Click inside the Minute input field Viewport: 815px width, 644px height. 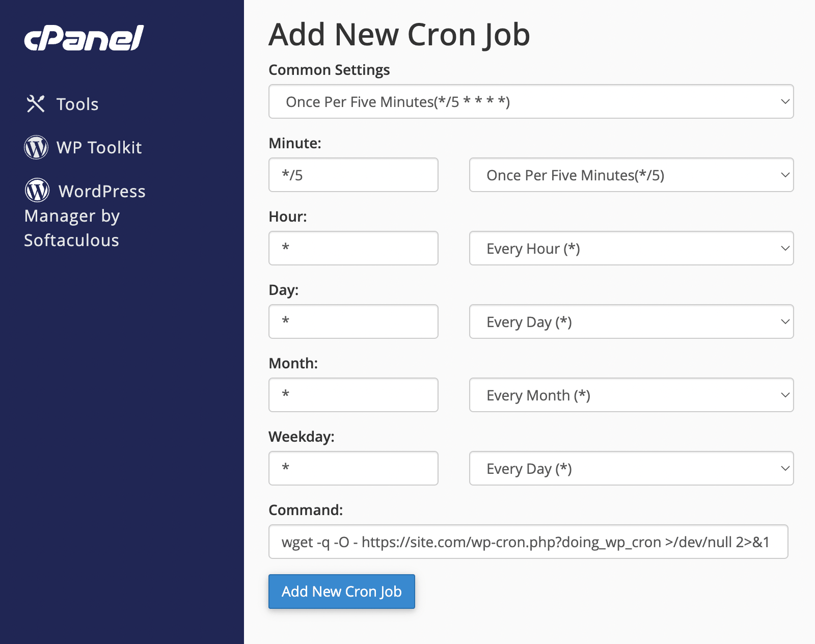[354, 175]
